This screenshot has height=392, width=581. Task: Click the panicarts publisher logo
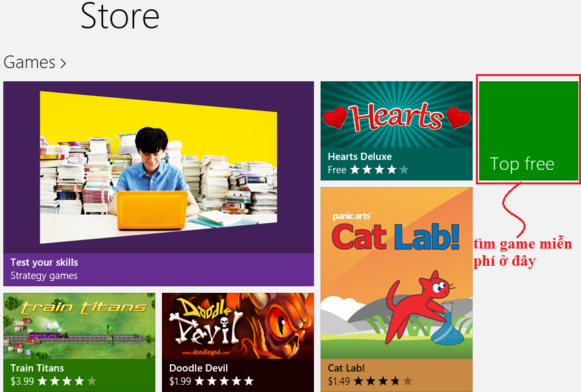click(x=352, y=216)
